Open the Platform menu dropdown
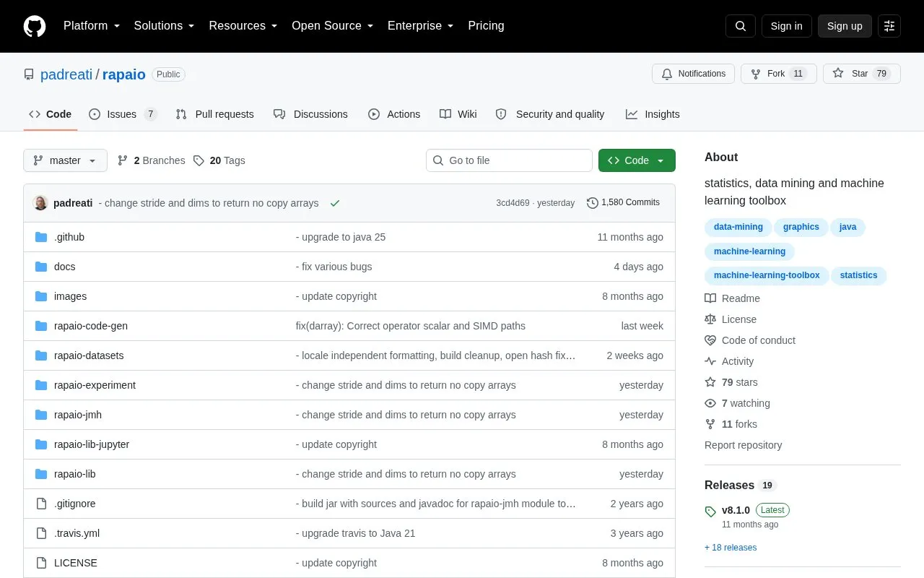 [x=91, y=26]
